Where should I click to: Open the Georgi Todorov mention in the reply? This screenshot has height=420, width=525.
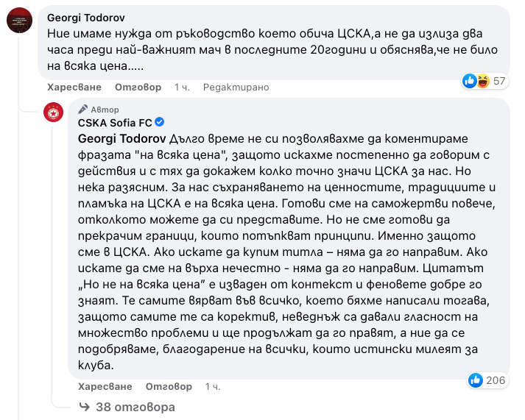[x=121, y=138]
